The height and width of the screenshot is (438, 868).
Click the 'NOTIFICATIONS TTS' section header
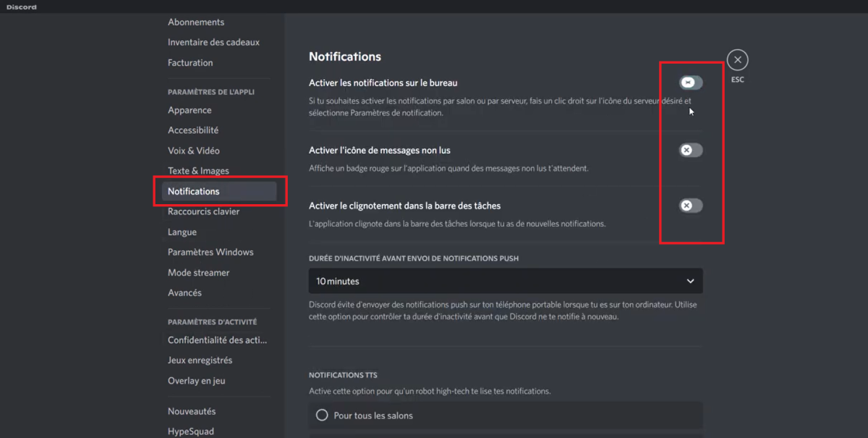[x=343, y=375]
